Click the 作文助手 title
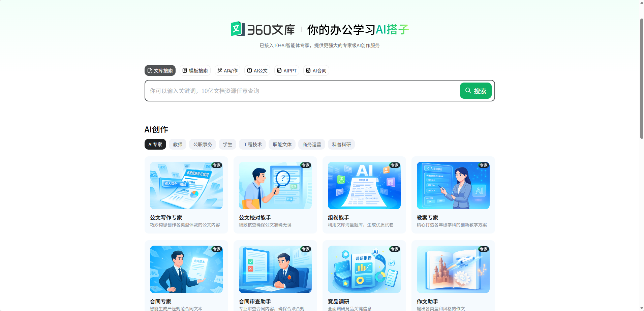This screenshot has height=311, width=644. (x=428, y=302)
